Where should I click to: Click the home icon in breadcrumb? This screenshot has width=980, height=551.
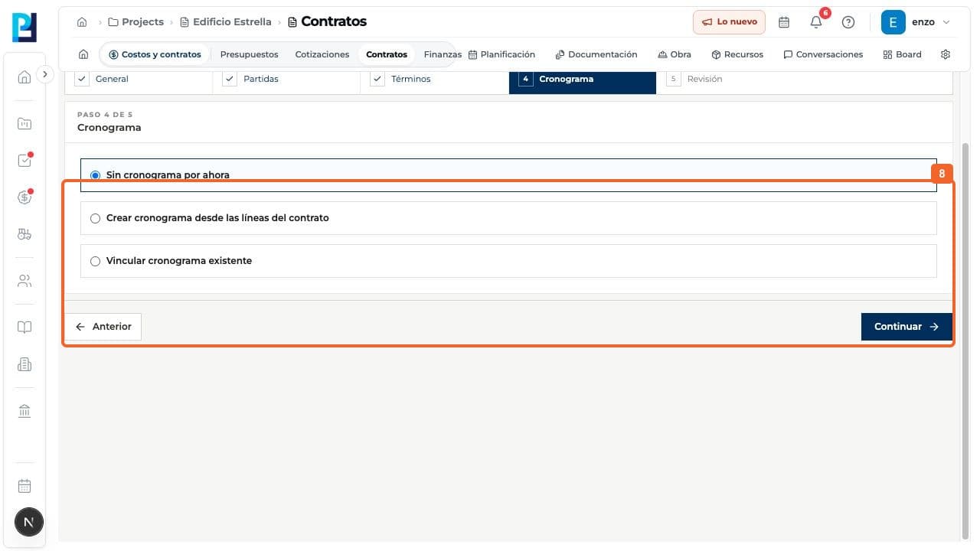(82, 22)
